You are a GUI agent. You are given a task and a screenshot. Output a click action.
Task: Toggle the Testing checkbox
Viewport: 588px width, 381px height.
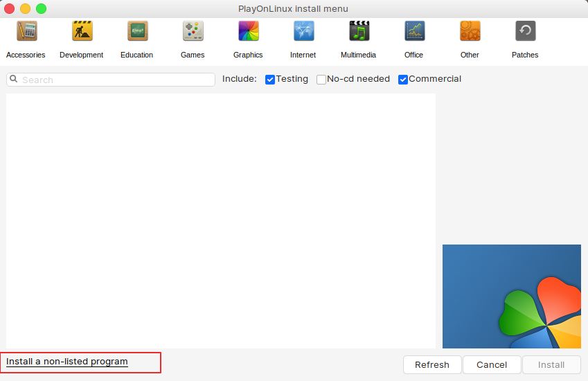click(x=270, y=80)
